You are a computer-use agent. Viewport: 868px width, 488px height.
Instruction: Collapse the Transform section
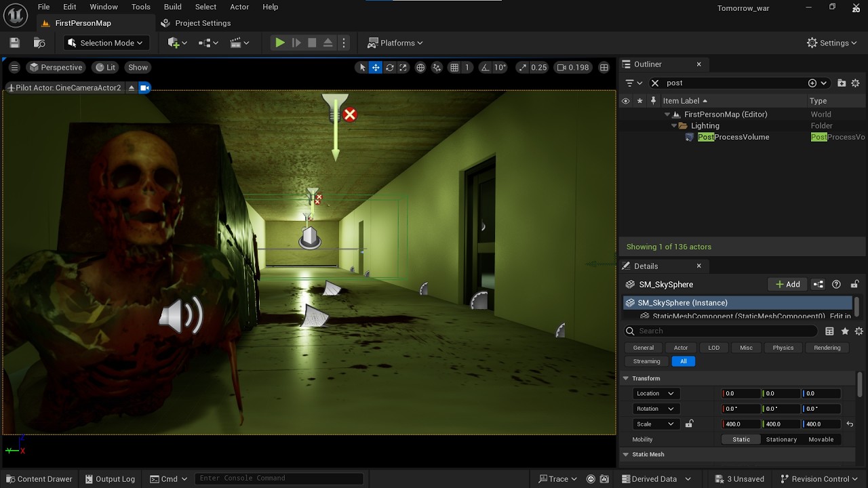pos(626,378)
